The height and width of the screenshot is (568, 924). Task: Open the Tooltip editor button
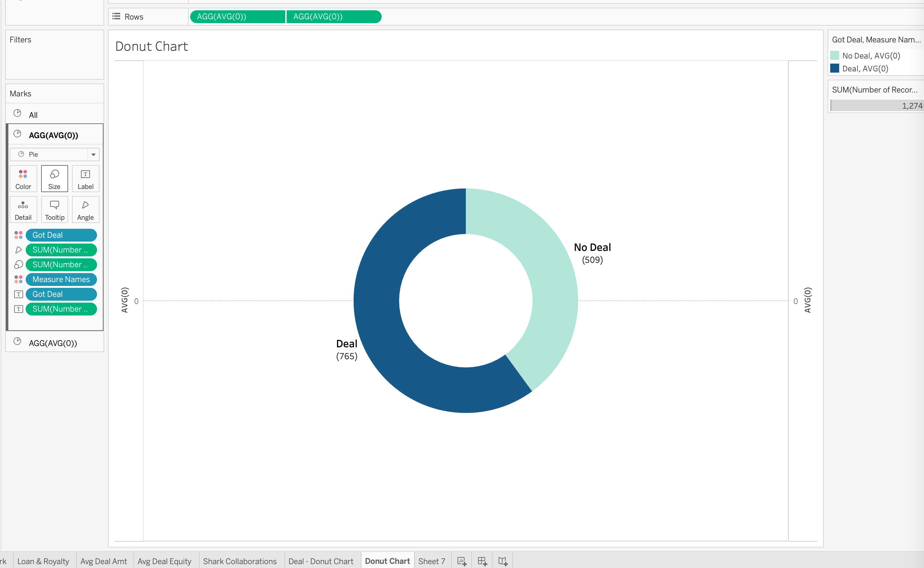point(55,209)
